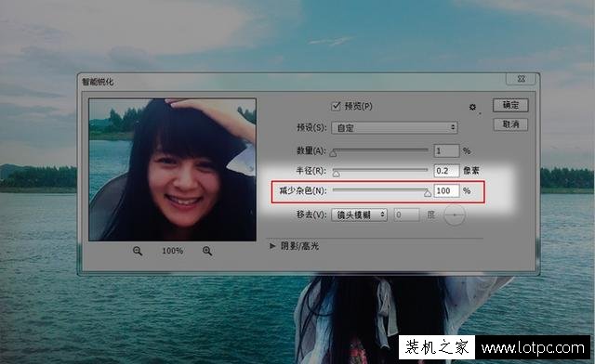Click the 取消 cancel button
595x364 pixels.
510,124
